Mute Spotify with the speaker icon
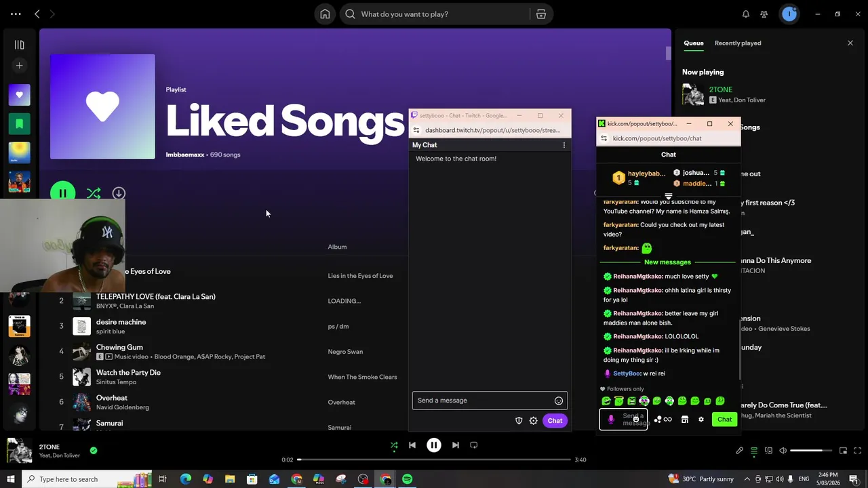The width and height of the screenshot is (868, 488). [x=783, y=451]
